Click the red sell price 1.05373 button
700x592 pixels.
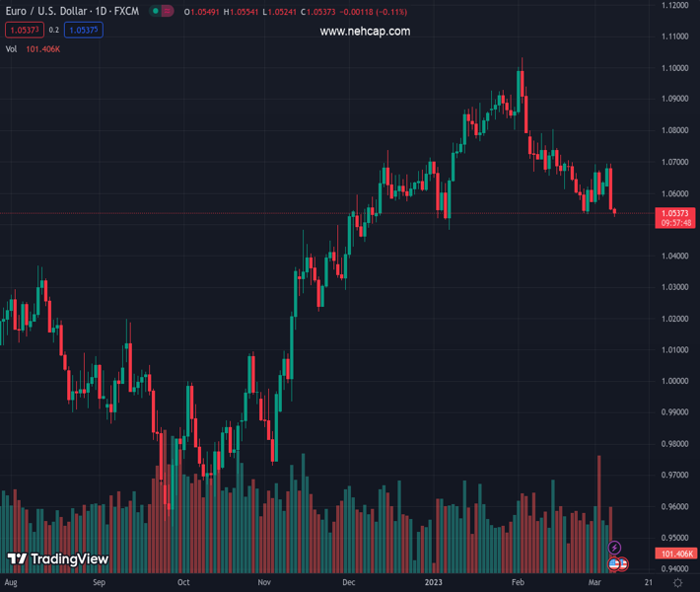click(x=25, y=30)
